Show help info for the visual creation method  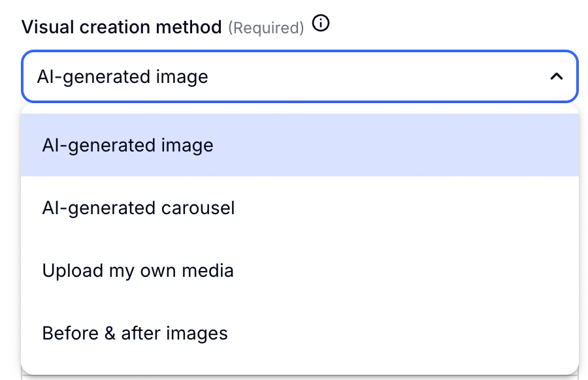[321, 25]
